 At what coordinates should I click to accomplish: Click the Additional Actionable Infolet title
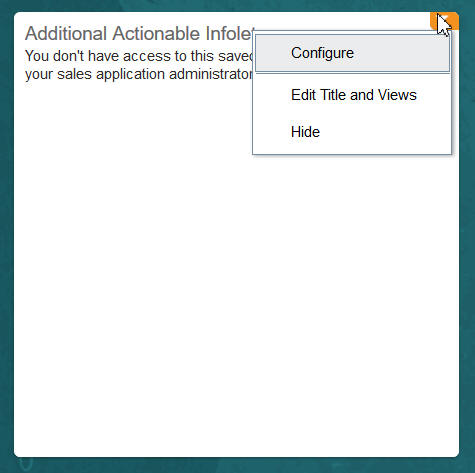click(139, 34)
